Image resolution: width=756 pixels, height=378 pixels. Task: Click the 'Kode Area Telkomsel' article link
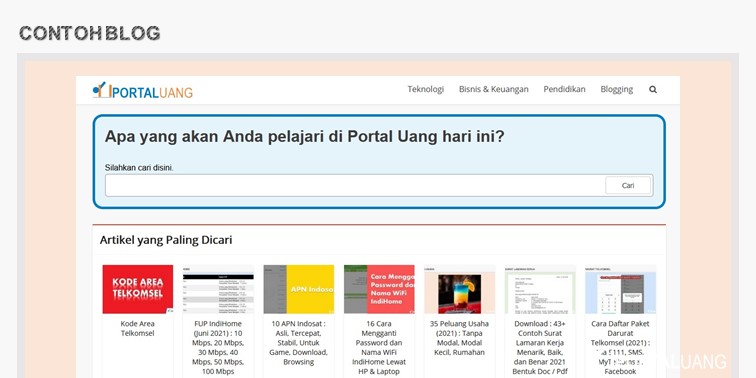[138, 328]
